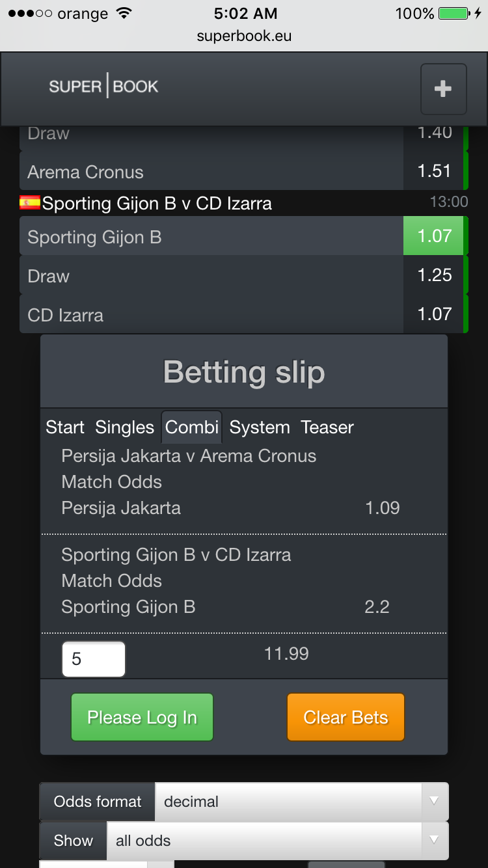Tap the Spain flag icon
Screen dimensions: 488x868
[x=30, y=203]
